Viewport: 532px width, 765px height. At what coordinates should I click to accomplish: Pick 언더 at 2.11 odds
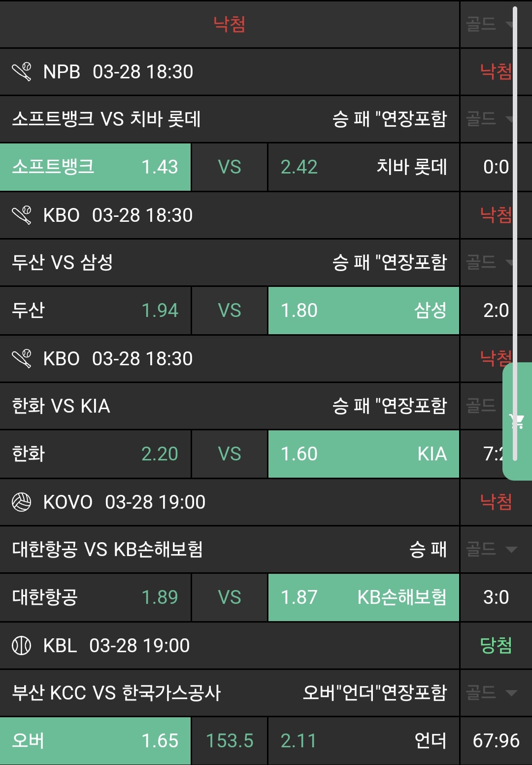pos(364,741)
